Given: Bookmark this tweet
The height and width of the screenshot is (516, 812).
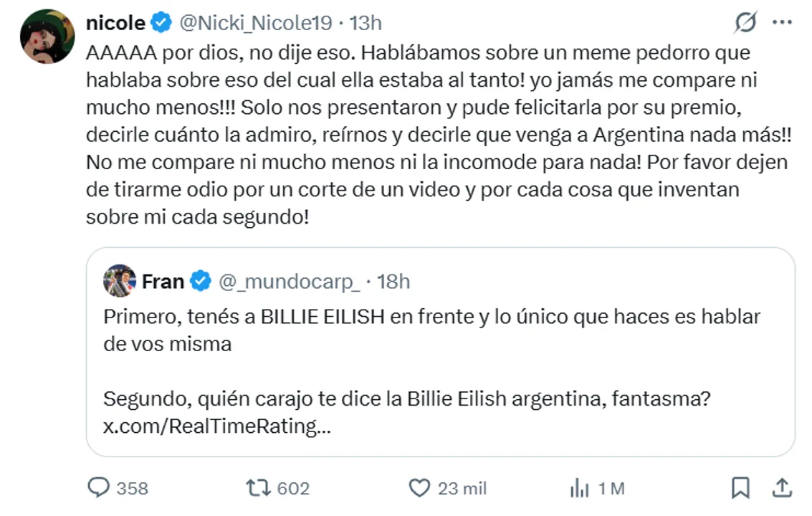Looking at the screenshot, I should tap(740, 488).
